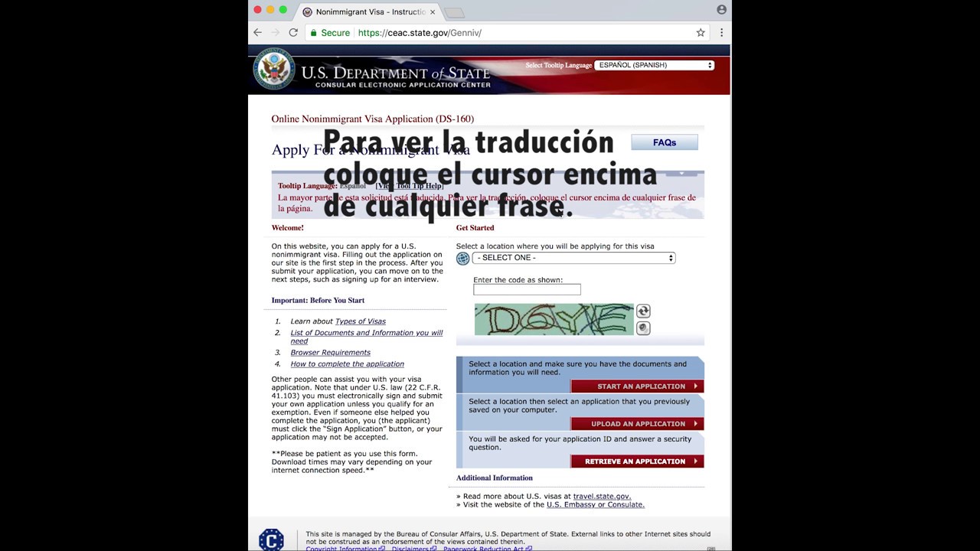980x551 pixels.
Task: Open a new browser tab
Action: point(454,12)
